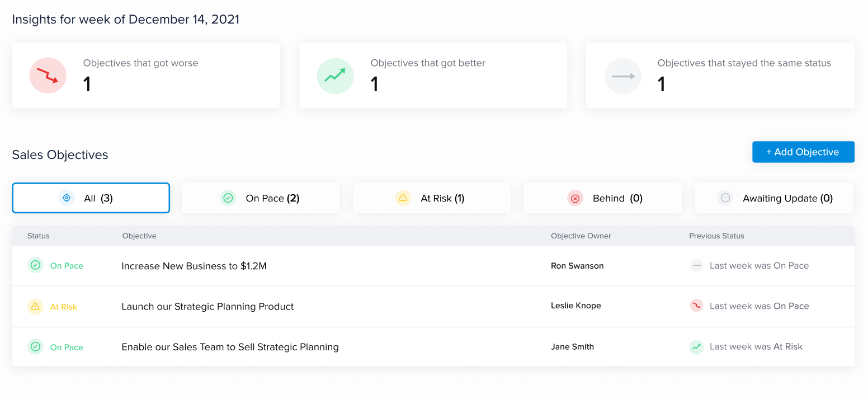Open Increase New Business to $1.2M objective
Image resolution: width=868 pixels, height=394 pixels.
click(x=194, y=266)
